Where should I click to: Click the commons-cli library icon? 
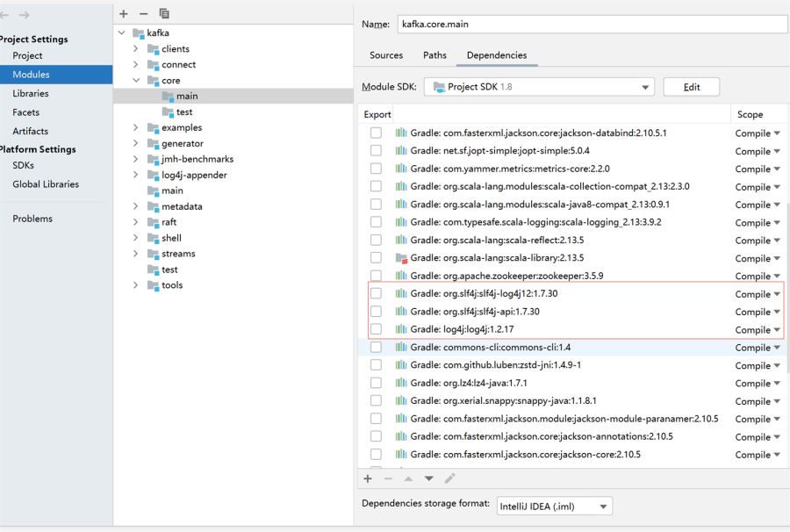click(401, 347)
